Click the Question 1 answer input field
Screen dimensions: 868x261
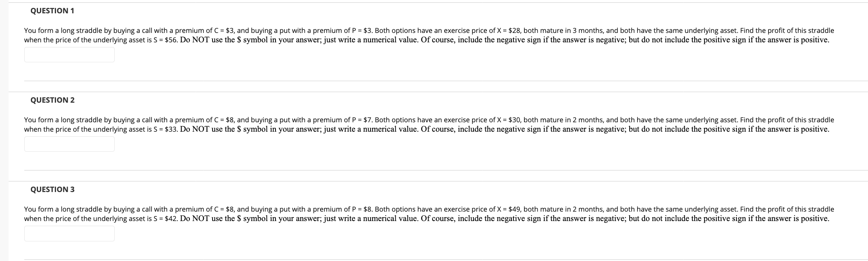69,54
